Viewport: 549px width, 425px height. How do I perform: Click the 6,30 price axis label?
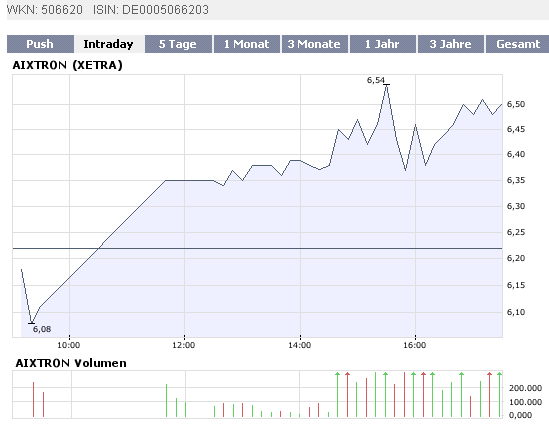click(516, 206)
